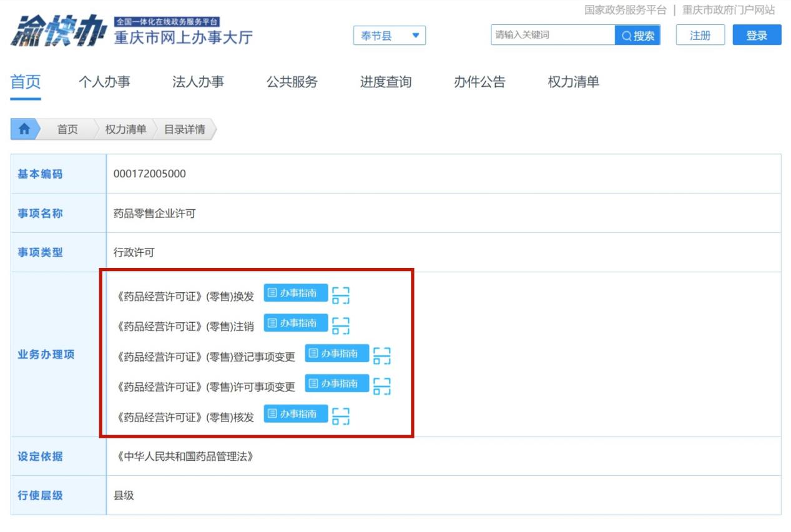Open 办事指南 for 核发 item
The image size is (791, 532).
(295, 414)
